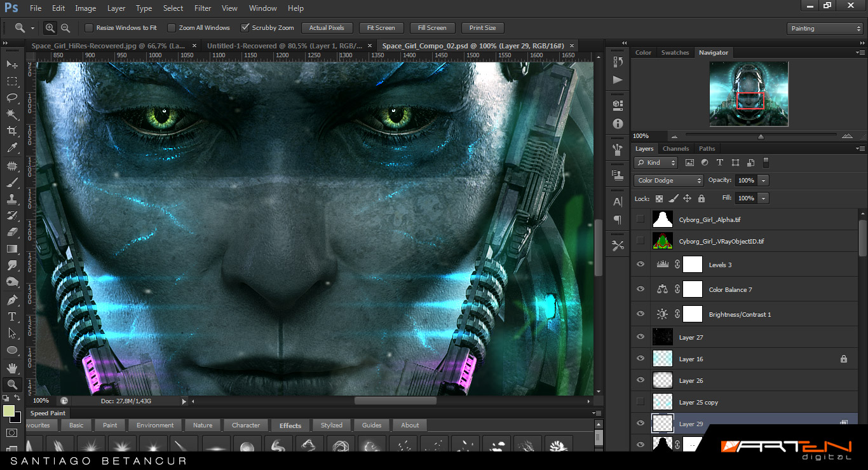The width and height of the screenshot is (868, 470).
Task: Select the Brush tool
Action: tap(12, 182)
